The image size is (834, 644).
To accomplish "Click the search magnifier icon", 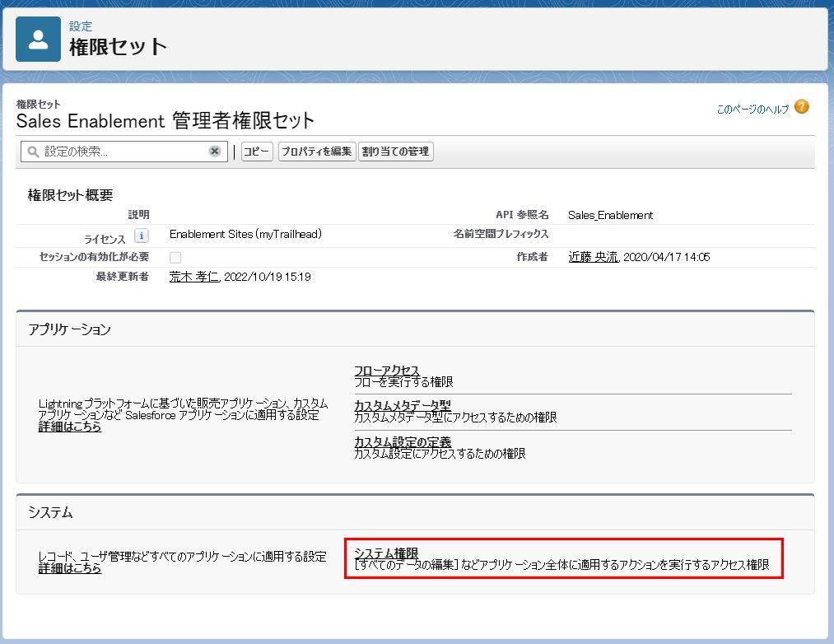I will pos(33,152).
